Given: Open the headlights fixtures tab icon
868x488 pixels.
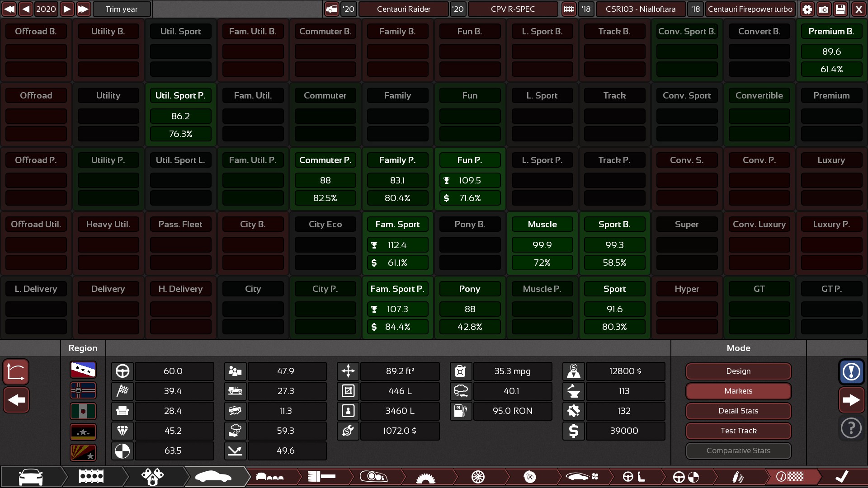Looking at the screenshot, I should pos(373,477).
